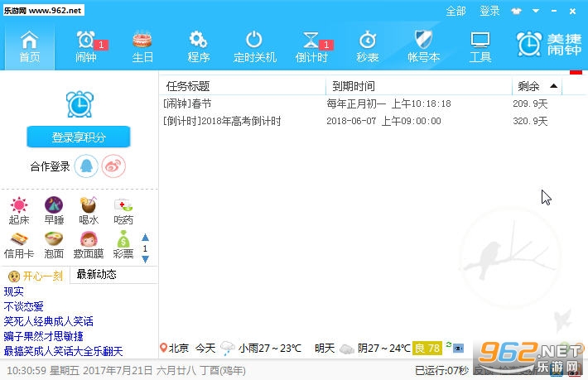Open the 工具 tools tab
This screenshot has height=380, width=588.
(x=480, y=47)
